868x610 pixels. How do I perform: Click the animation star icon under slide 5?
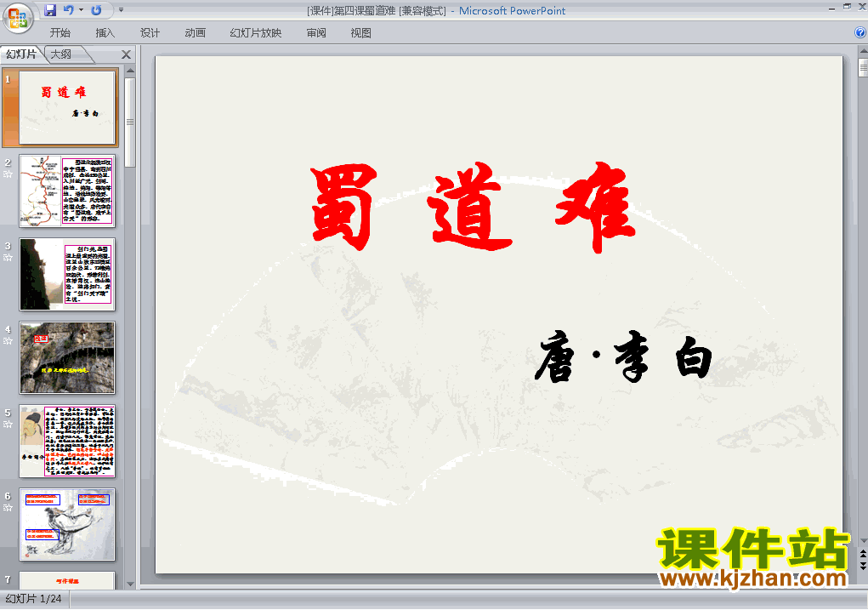[x=8, y=425]
